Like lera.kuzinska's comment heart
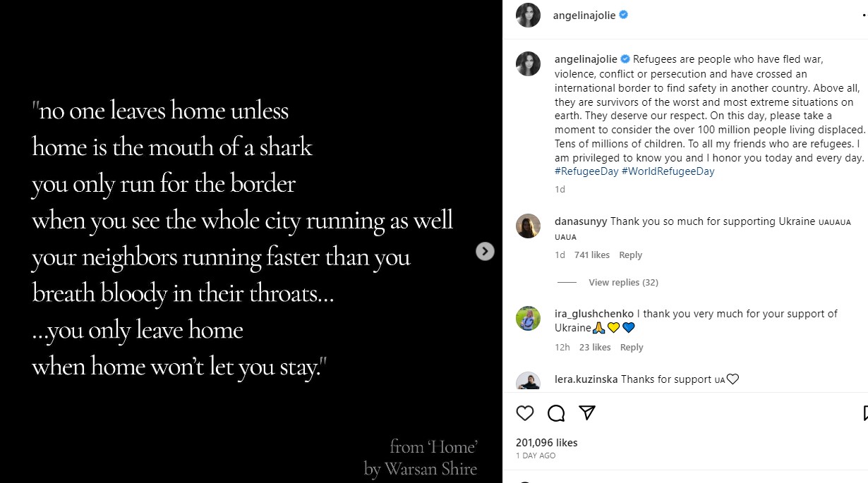 click(x=733, y=379)
